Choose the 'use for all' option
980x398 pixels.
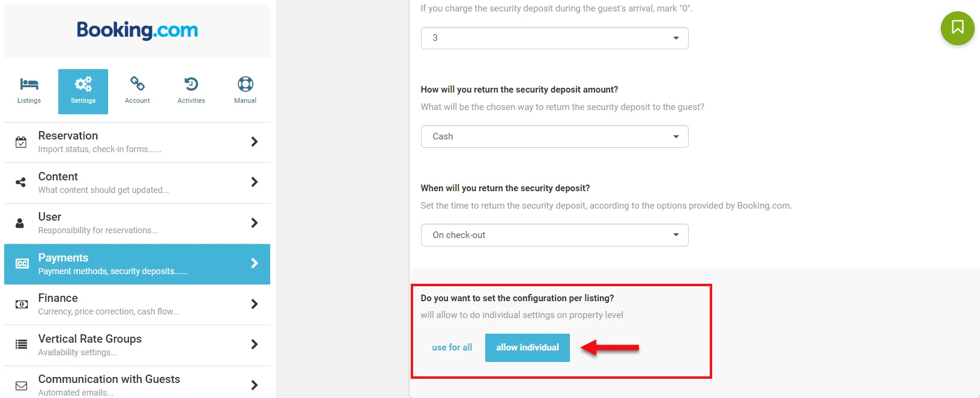pos(452,347)
